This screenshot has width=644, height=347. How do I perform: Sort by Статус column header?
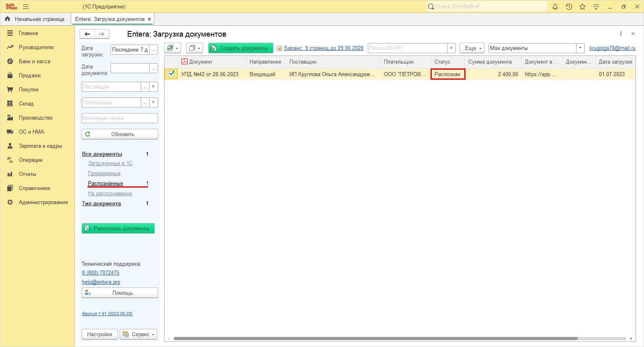tap(448, 62)
